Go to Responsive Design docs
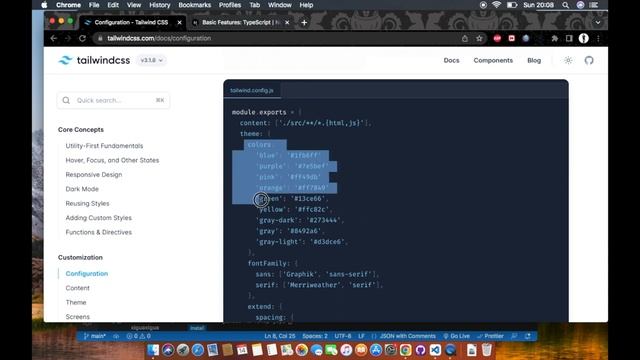The image size is (640, 360). [94, 174]
